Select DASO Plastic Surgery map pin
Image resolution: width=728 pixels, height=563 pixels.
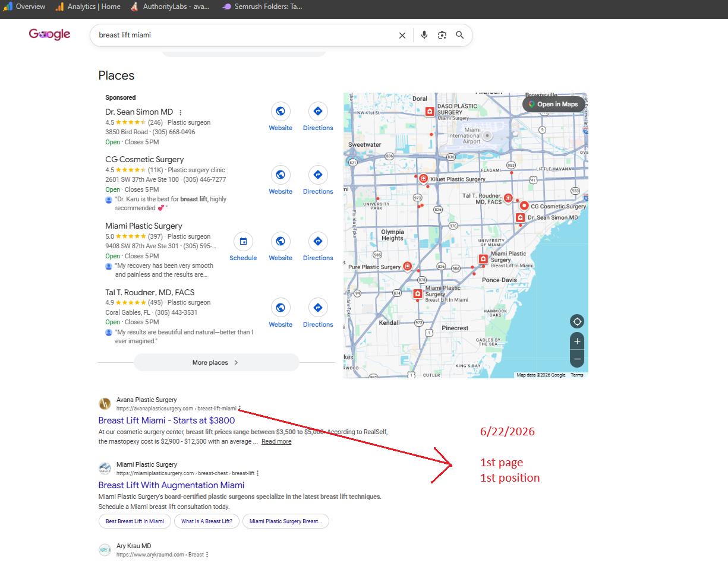(429, 111)
